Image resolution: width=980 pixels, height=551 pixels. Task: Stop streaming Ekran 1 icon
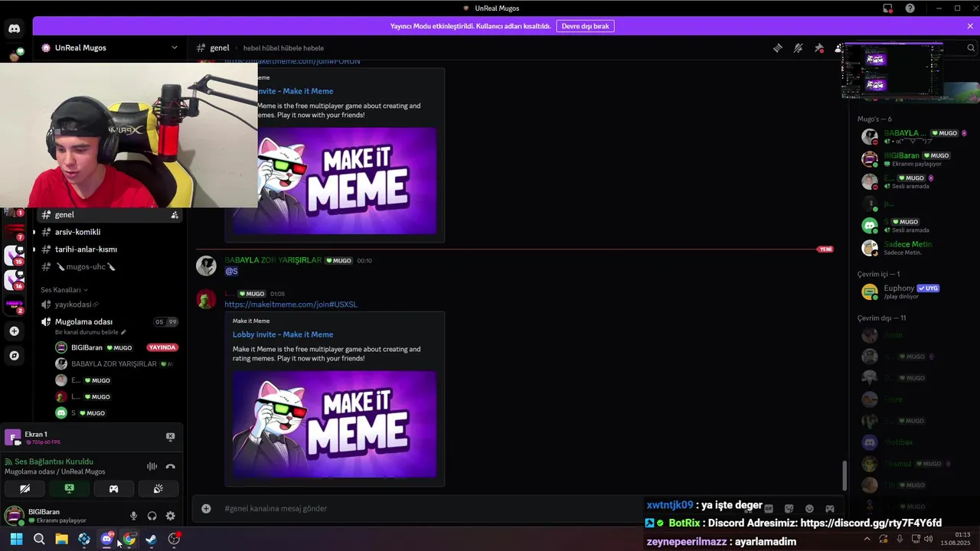tap(170, 437)
